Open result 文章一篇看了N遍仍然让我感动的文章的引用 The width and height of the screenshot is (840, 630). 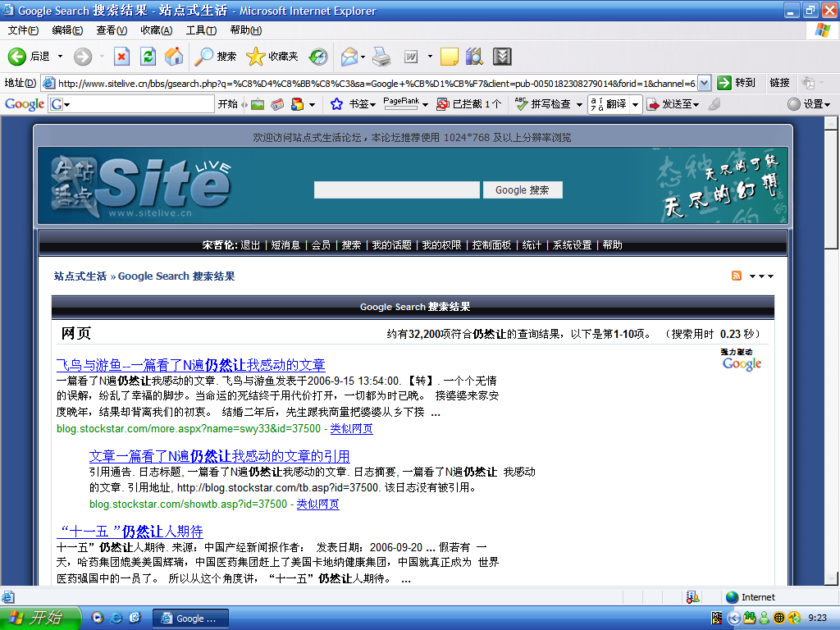tap(219, 456)
